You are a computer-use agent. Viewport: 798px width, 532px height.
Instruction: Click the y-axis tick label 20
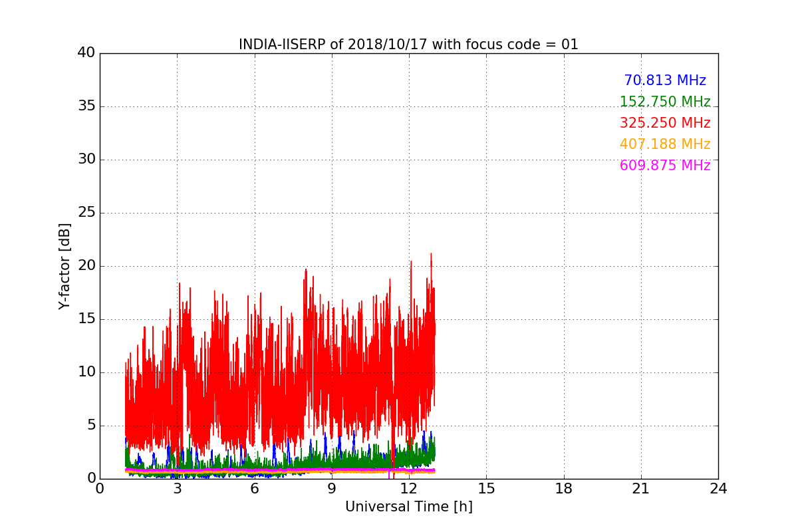86,266
